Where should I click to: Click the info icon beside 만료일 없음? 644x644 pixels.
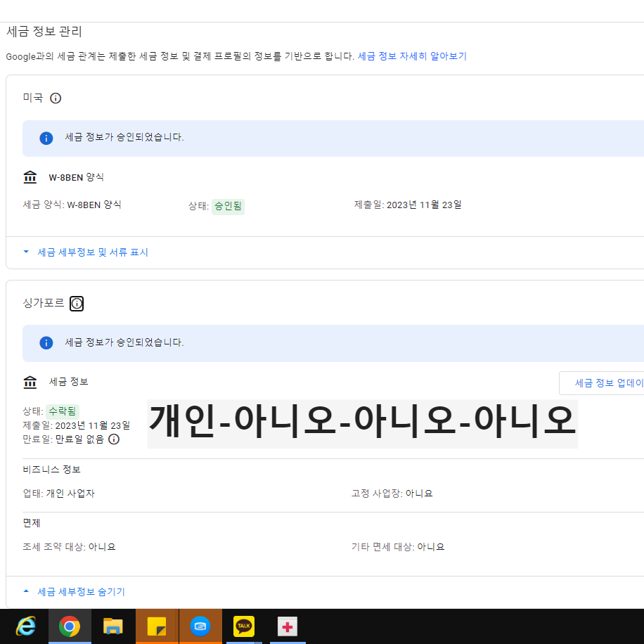[x=114, y=439]
